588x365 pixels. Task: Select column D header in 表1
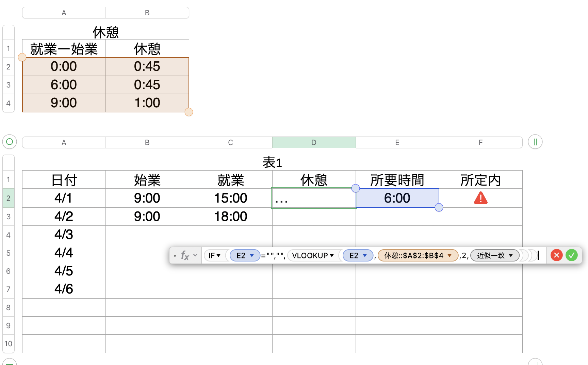click(x=314, y=142)
